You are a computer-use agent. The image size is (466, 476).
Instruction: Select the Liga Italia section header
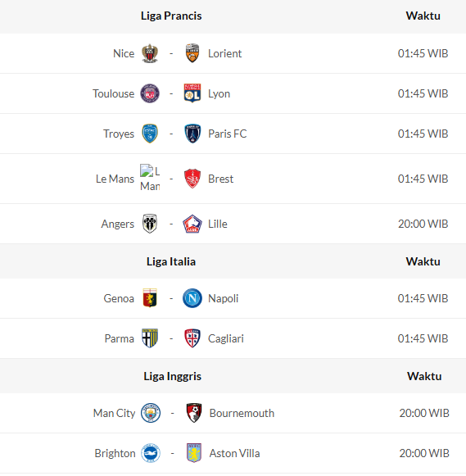171,261
